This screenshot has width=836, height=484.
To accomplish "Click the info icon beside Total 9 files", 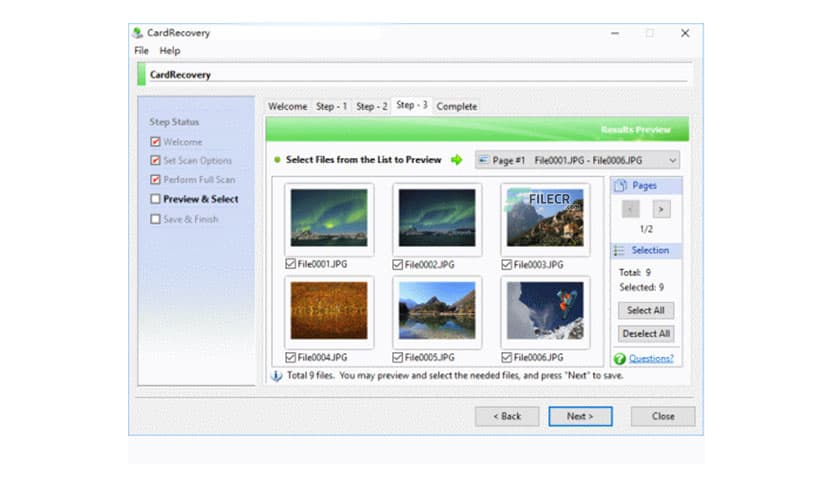I will point(277,376).
